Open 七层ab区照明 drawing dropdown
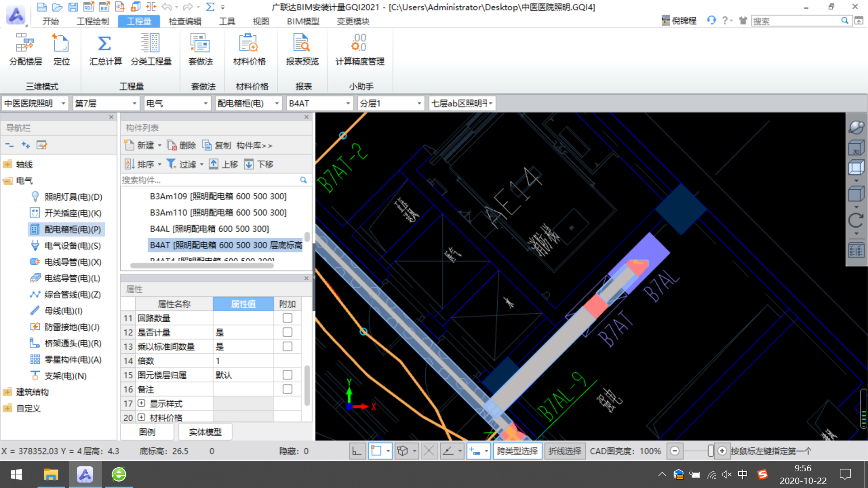 pos(491,103)
